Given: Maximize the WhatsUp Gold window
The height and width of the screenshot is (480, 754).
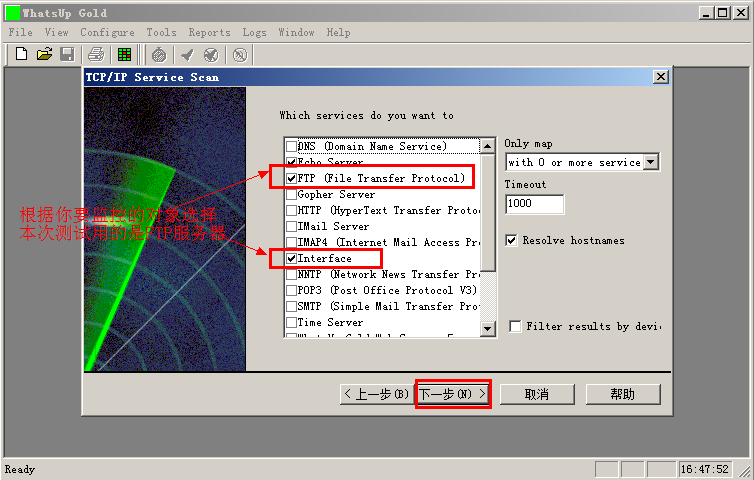Looking at the screenshot, I should [723, 13].
